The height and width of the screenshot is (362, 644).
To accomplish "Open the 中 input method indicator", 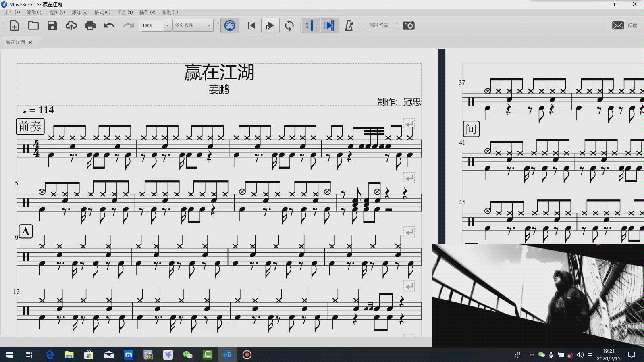I will (590, 355).
